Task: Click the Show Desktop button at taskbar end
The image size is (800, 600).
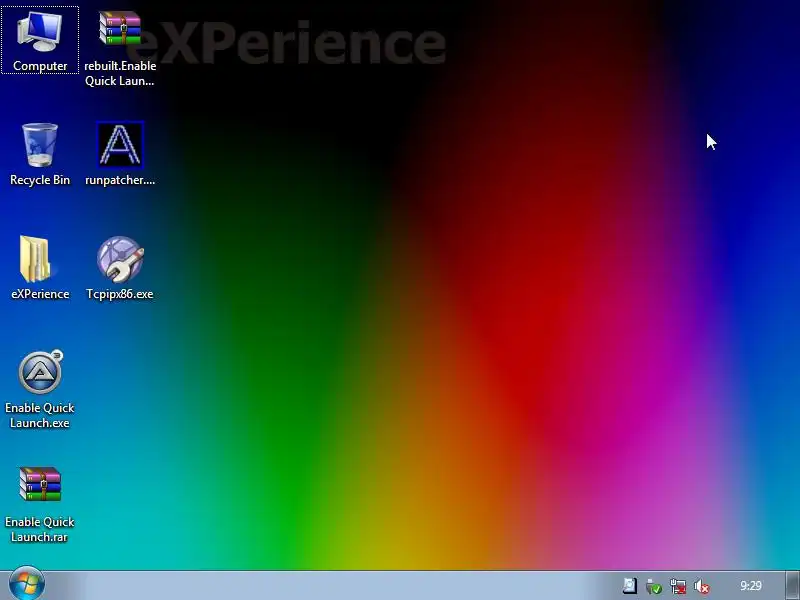Action: (792, 586)
